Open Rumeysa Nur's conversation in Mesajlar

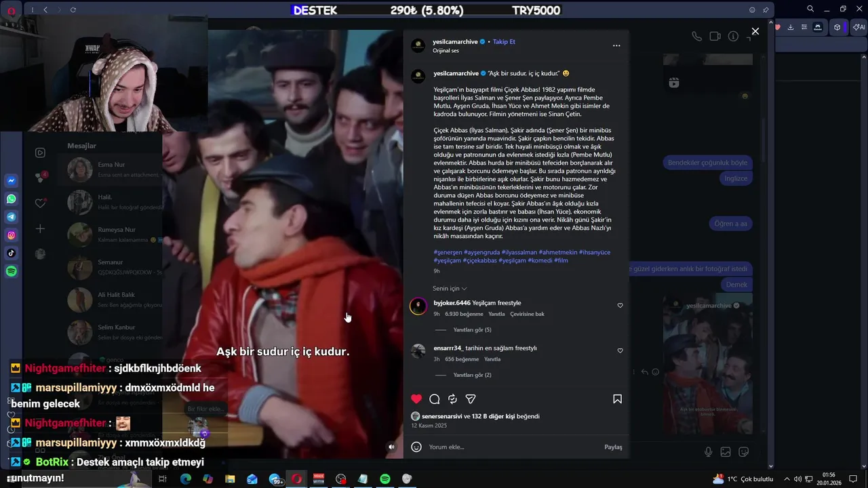tap(110, 235)
